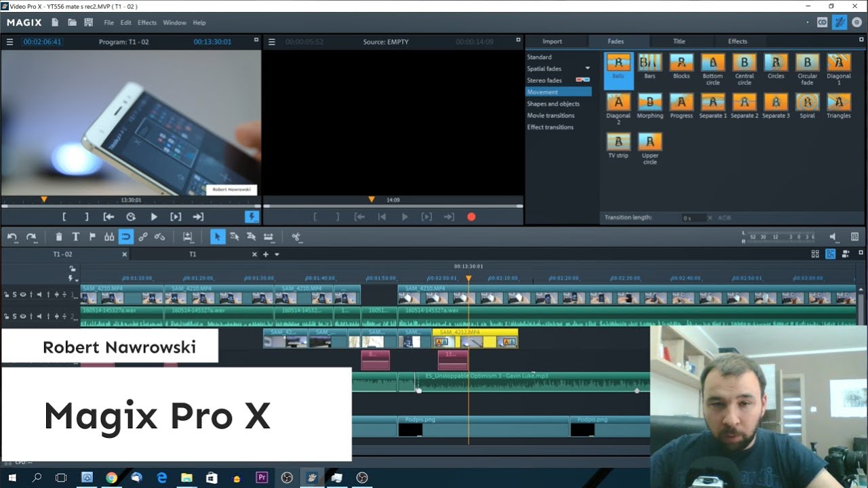Close the T1 - 02 tab
Viewport: 868px width, 488px height.
point(124,255)
